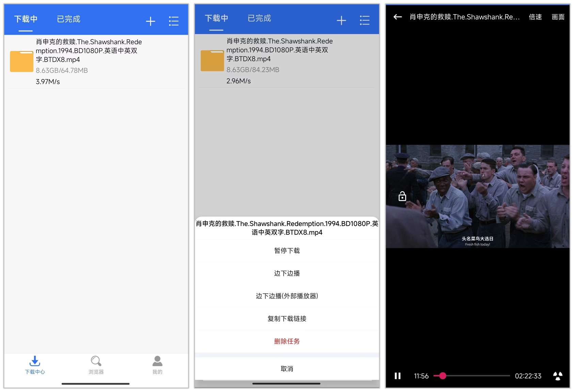Switch to the 已完成 tab on the left screen

pos(68,19)
